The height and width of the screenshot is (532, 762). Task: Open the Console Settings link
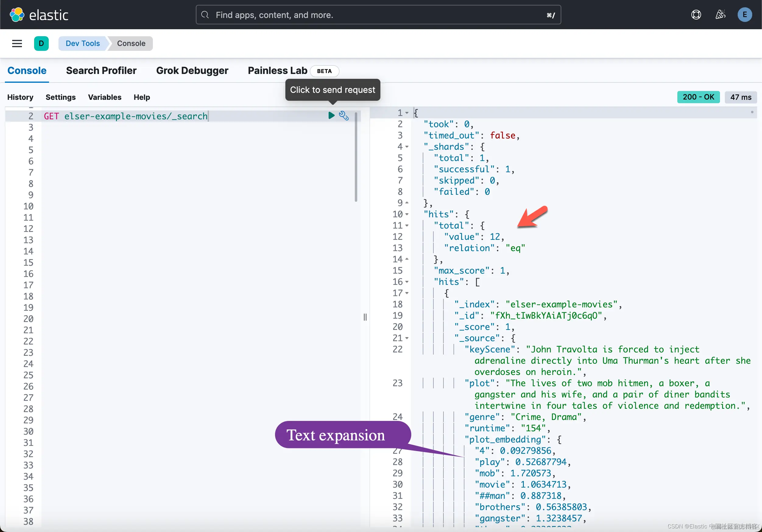[60, 97]
